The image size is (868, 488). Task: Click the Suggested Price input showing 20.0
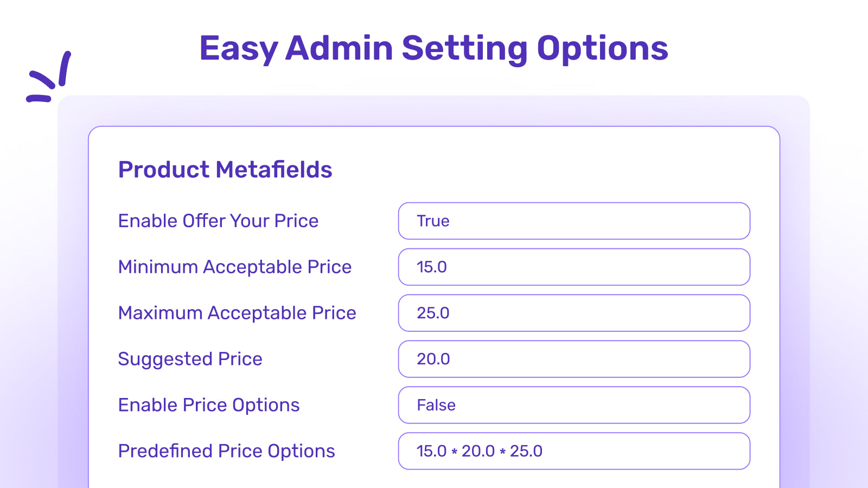pyautogui.click(x=574, y=359)
